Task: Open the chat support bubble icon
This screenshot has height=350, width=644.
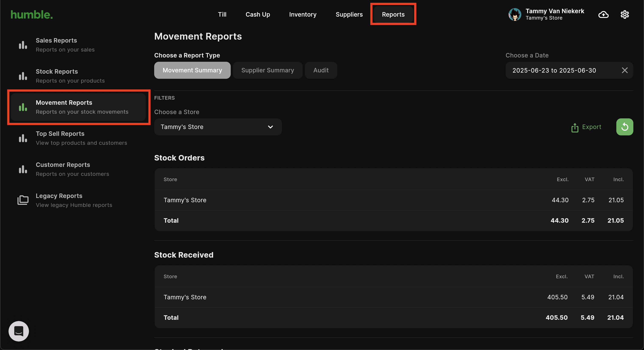Action: pyautogui.click(x=19, y=331)
